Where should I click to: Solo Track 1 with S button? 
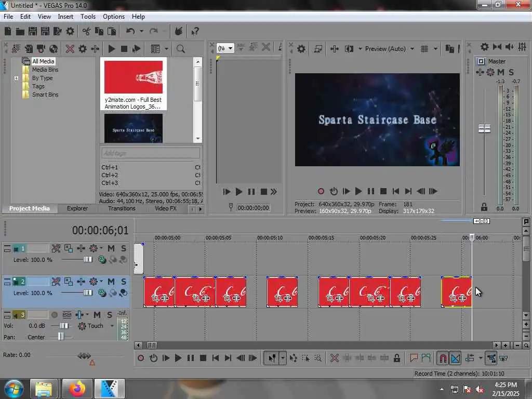pos(124,248)
